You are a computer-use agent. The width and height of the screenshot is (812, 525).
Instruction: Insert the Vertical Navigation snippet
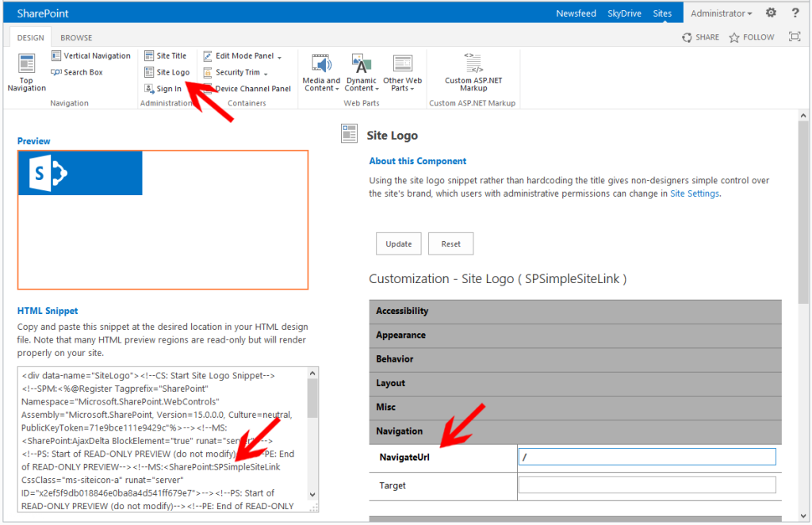[90, 56]
